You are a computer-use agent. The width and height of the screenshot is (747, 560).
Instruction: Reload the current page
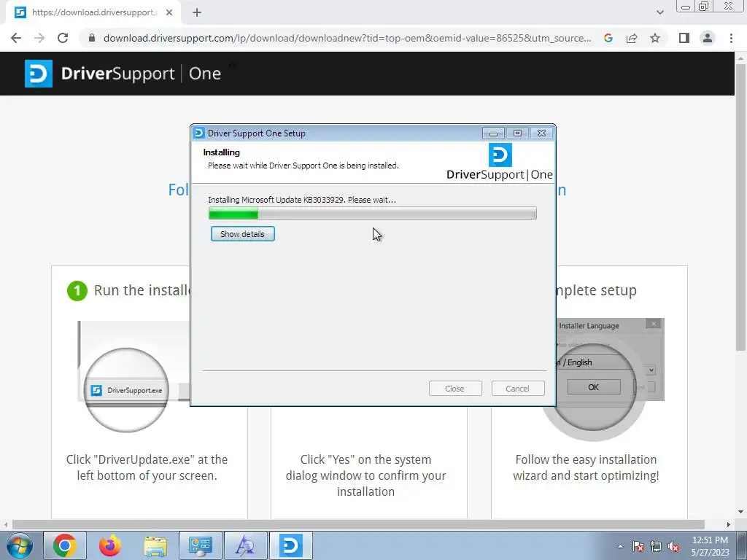pos(63,38)
